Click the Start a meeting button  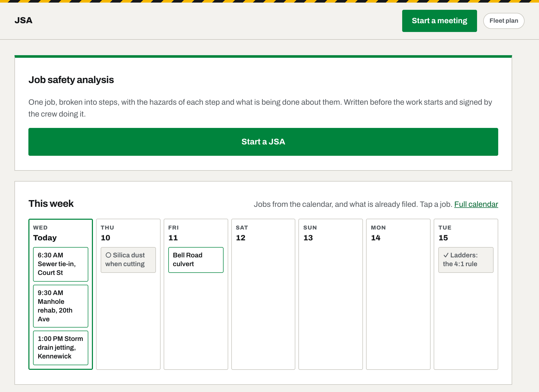[439, 21]
